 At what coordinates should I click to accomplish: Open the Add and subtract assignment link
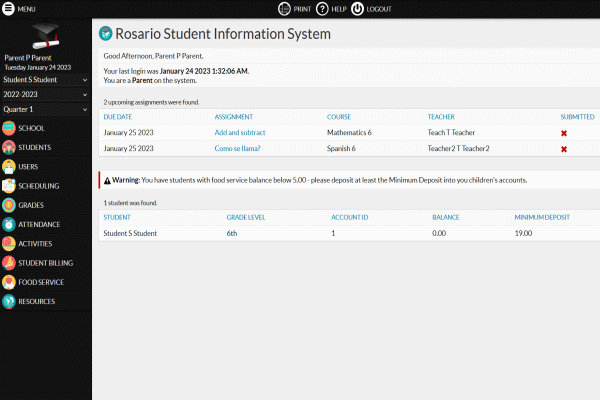[x=240, y=133]
